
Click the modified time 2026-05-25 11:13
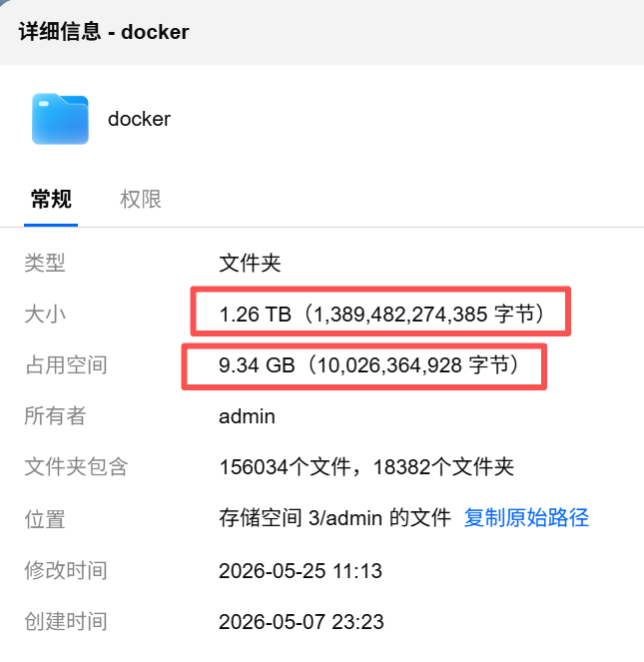pos(301,571)
